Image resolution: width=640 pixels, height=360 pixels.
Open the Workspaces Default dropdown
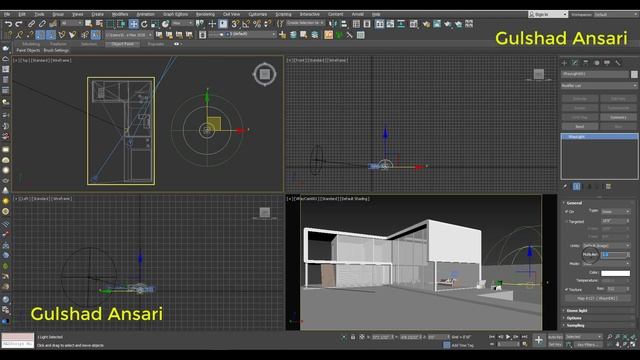coord(615,14)
